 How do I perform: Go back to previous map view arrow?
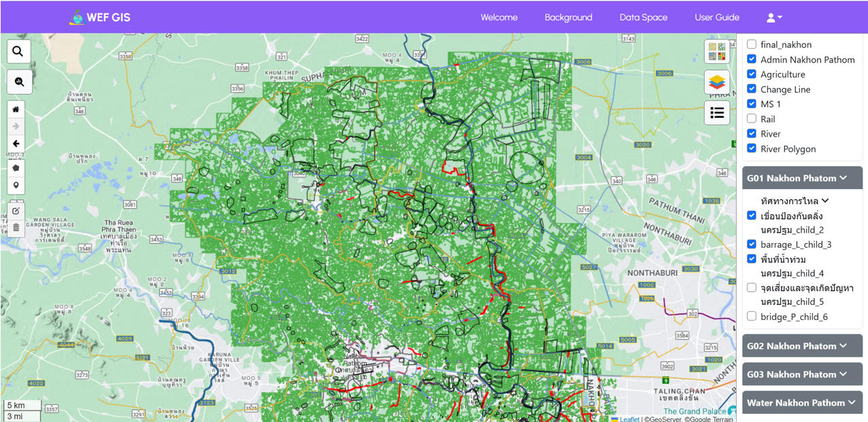coord(16,144)
